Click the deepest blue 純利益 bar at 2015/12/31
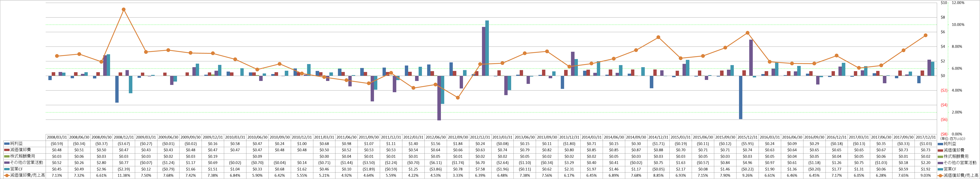 (741, 97)
